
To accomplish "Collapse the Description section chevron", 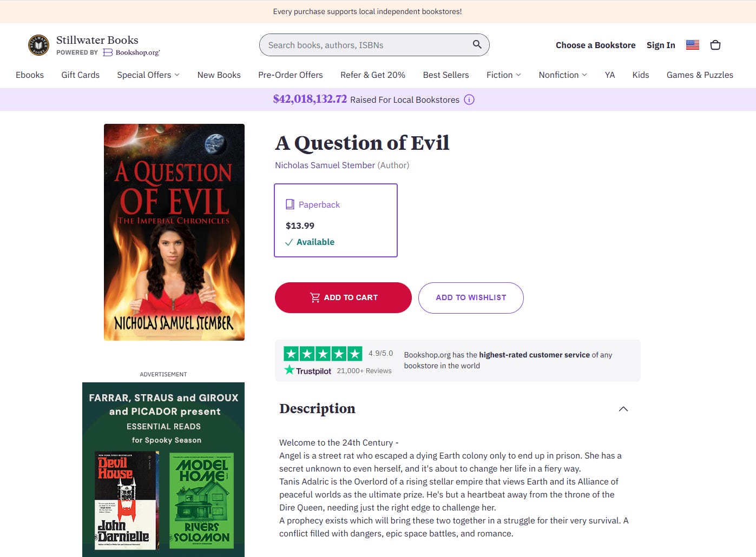I will point(623,409).
